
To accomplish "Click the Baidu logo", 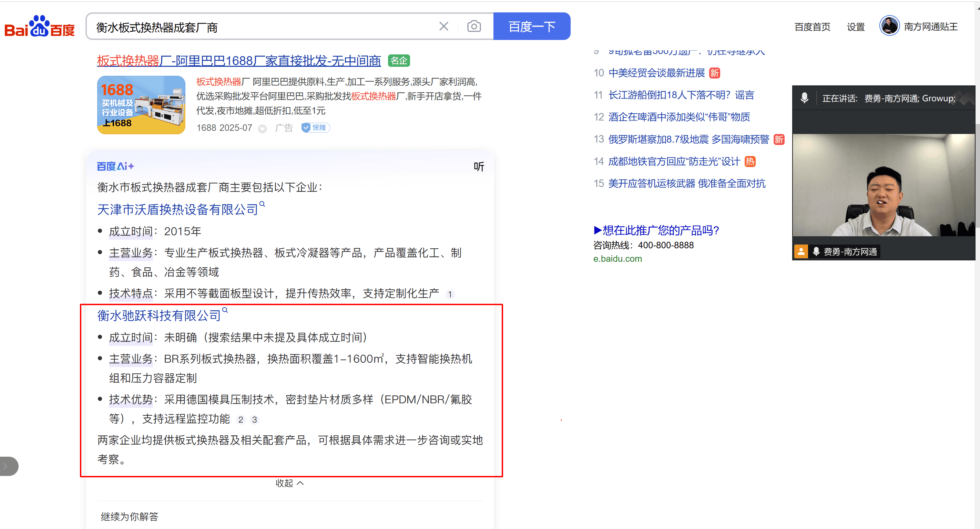I will coord(40,26).
